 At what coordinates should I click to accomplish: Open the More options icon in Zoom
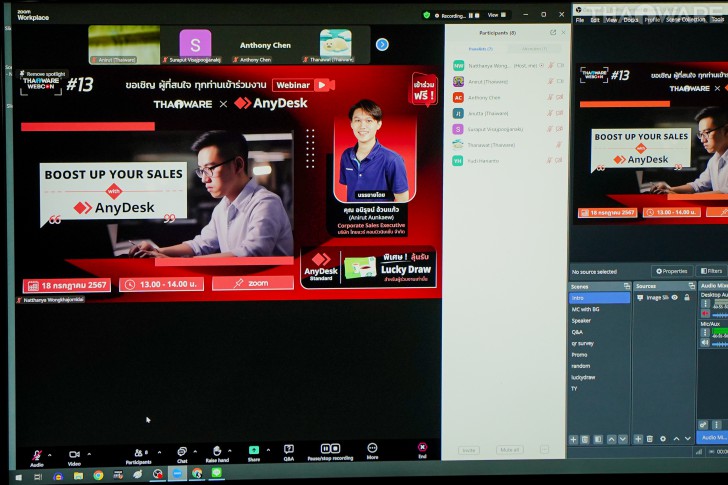(372, 448)
